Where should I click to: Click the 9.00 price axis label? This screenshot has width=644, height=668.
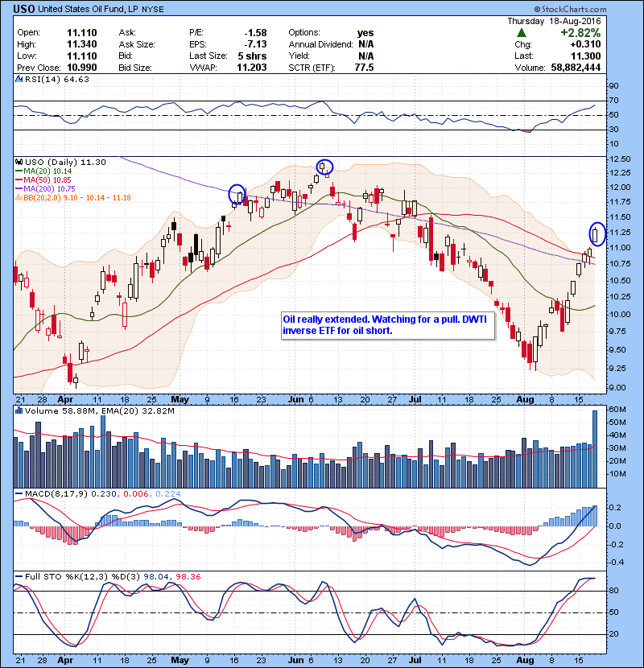[617, 388]
